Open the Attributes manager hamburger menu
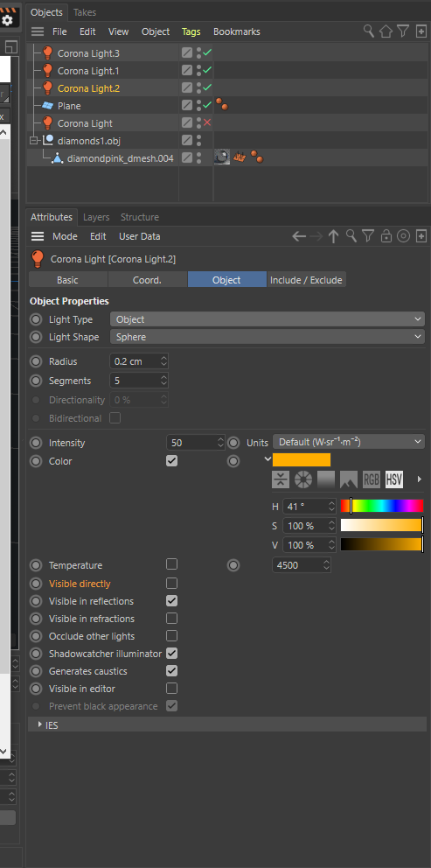Image resolution: width=431 pixels, height=868 pixels. pyautogui.click(x=37, y=236)
